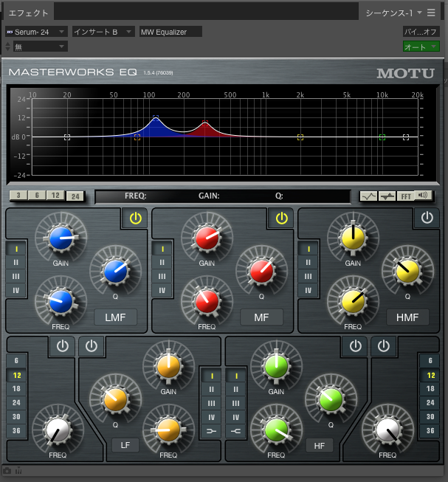Enable the high-cut filter power button
Image resolution: width=448 pixels, height=482 pixels.
384,346
